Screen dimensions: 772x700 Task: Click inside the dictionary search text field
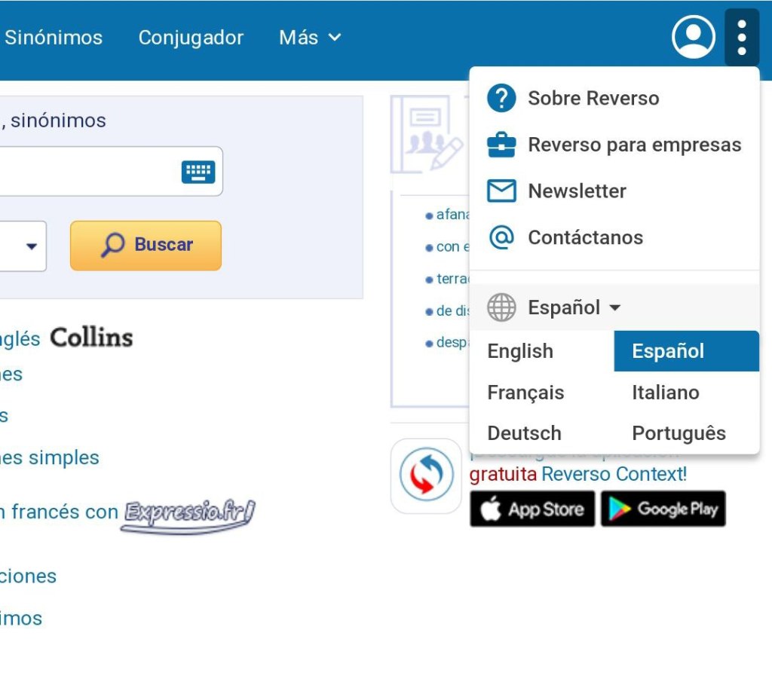(83, 172)
